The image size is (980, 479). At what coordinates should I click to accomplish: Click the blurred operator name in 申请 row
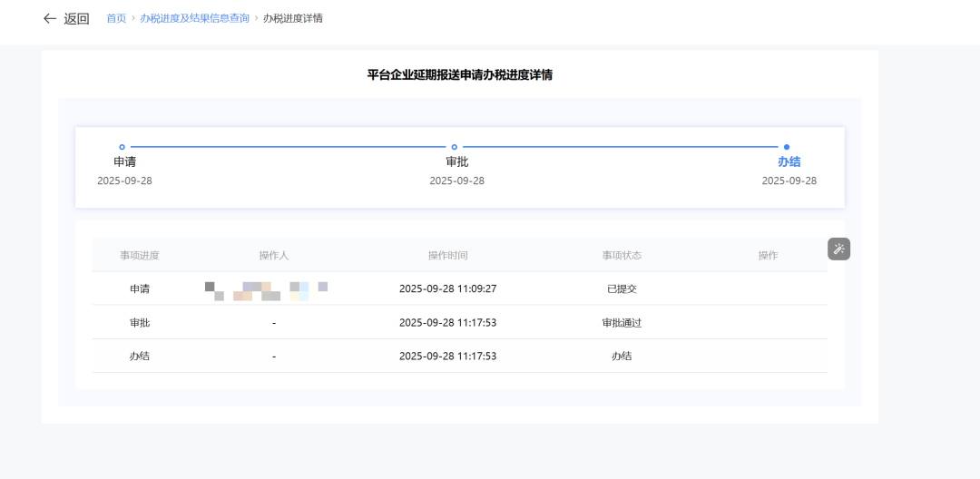(x=266, y=291)
